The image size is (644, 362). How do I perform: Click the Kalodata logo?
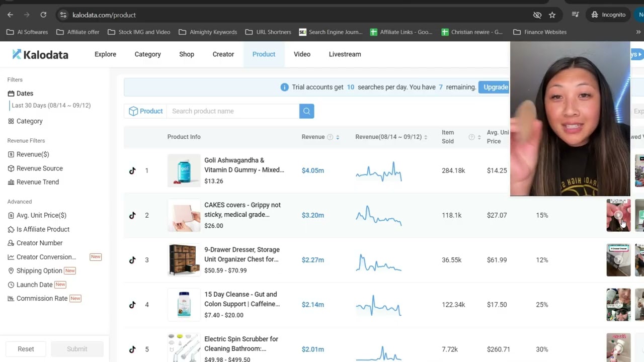[x=40, y=54]
